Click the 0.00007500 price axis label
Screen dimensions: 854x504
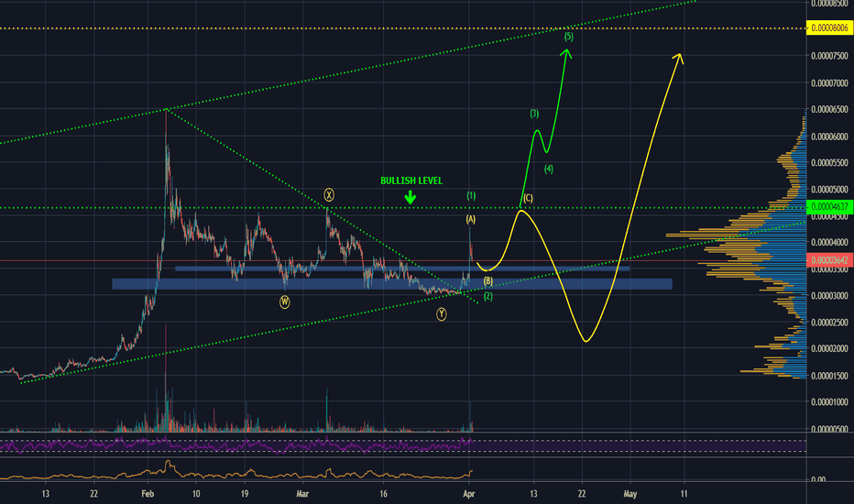pyautogui.click(x=829, y=56)
